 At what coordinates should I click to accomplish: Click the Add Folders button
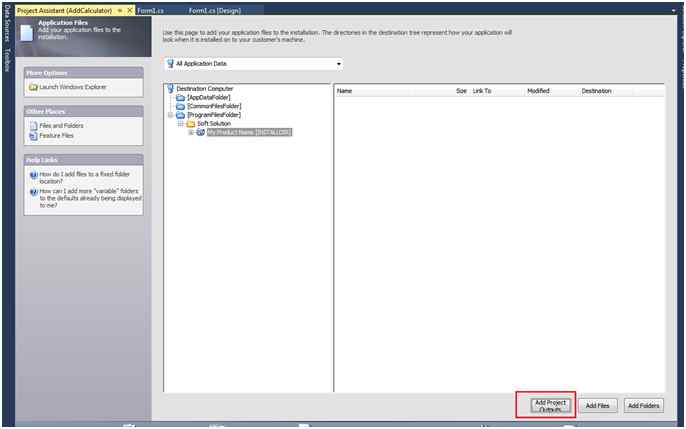coord(644,406)
